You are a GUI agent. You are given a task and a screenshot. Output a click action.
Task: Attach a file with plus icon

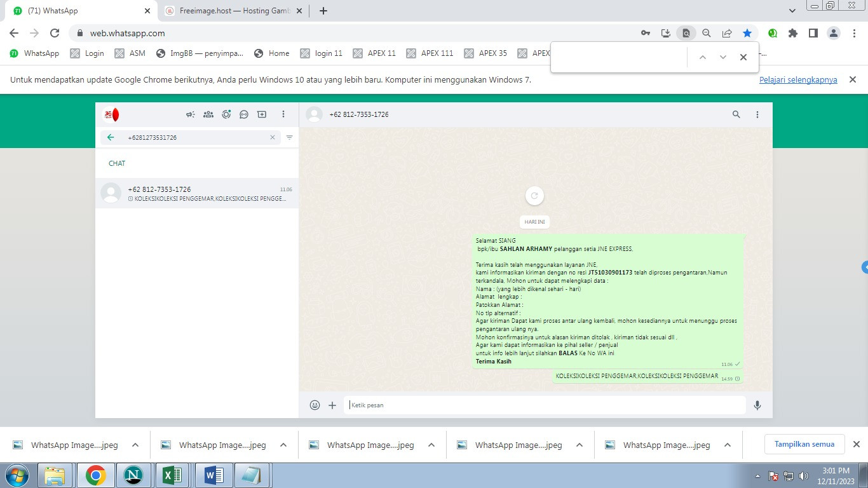coord(332,405)
